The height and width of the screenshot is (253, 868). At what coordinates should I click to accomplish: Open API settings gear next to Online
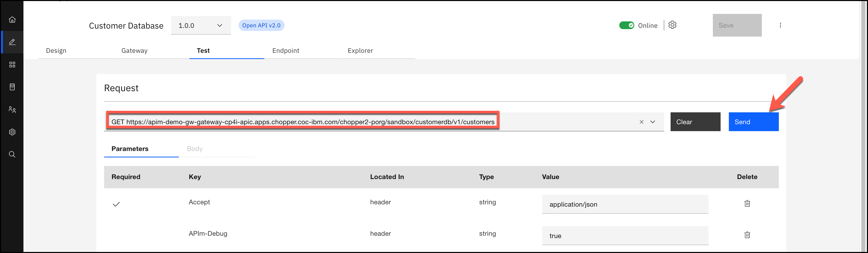tap(672, 25)
